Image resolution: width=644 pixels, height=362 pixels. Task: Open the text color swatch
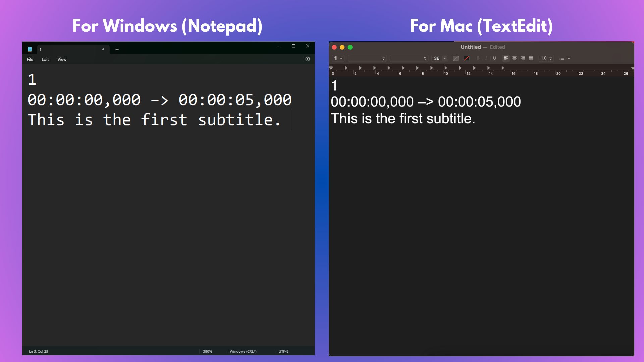click(x=455, y=58)
